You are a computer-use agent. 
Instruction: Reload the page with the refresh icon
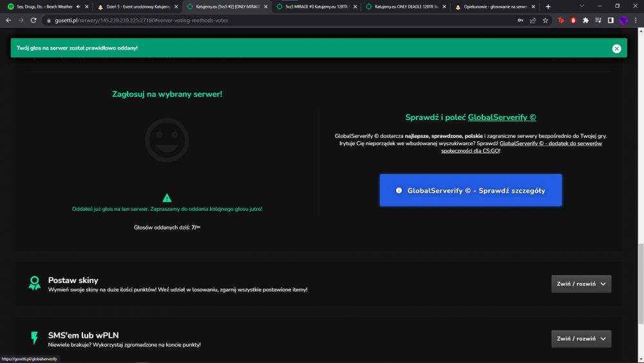point(33,20)
